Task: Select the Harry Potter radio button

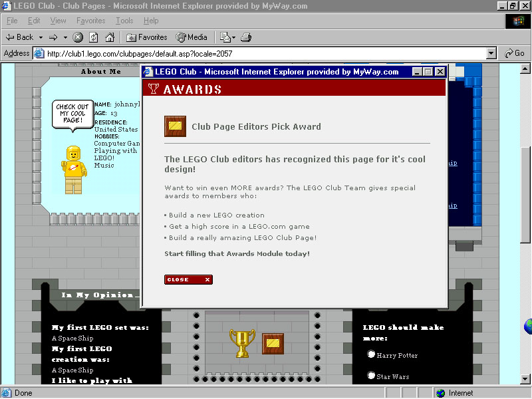Action: 371,354
